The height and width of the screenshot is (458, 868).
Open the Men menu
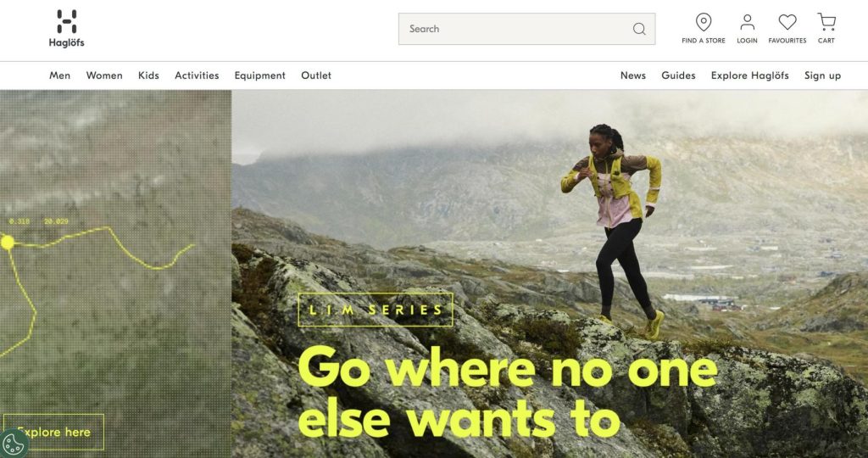click(x=60, y=75)
